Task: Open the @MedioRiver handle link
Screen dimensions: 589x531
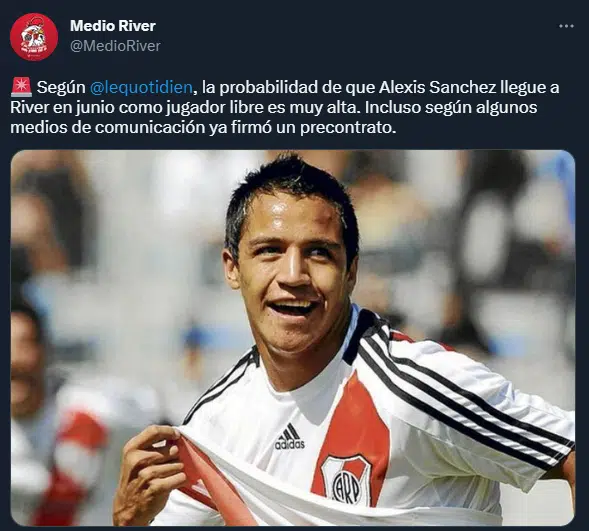Action: tap(115, 46)
